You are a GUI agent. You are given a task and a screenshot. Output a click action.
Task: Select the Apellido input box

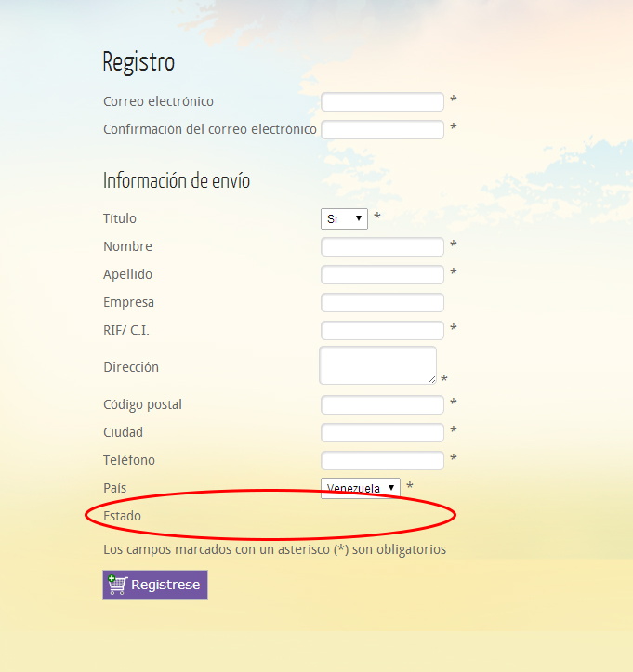[382, 275]
